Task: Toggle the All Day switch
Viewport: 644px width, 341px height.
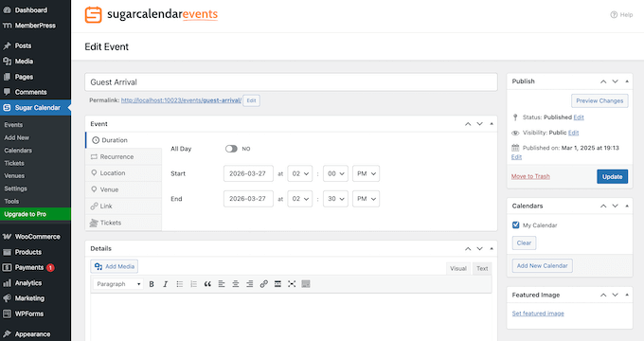Action: point(231,149)
